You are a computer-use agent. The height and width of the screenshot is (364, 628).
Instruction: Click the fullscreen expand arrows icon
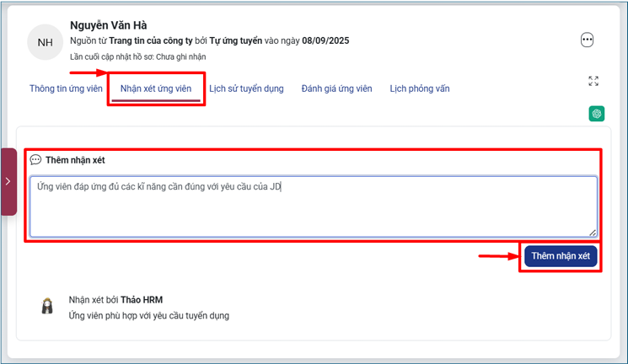click(x=593, y=82)
